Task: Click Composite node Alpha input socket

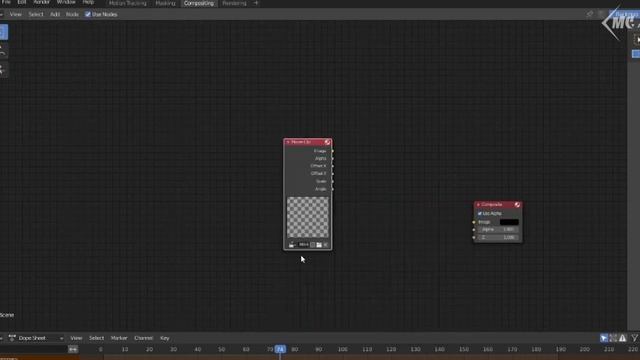Action: pyautogui.click(x=474, y=230)
